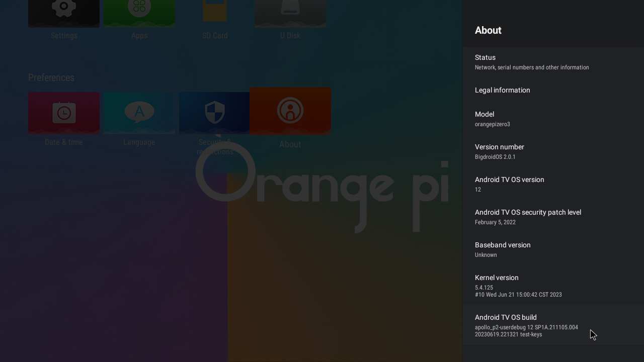Viewport: 644px width, 362px height.
Task: Select the Language icon
Action: click(139, 112)
